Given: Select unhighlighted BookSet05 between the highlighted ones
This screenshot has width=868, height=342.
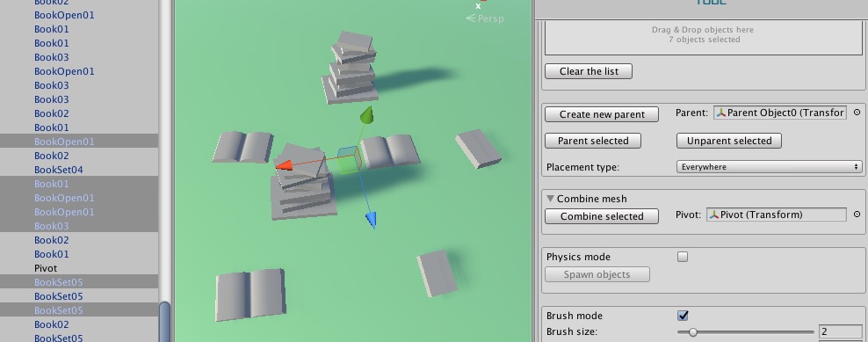Looking at the screenshot, I should click(x=79, y=296).
